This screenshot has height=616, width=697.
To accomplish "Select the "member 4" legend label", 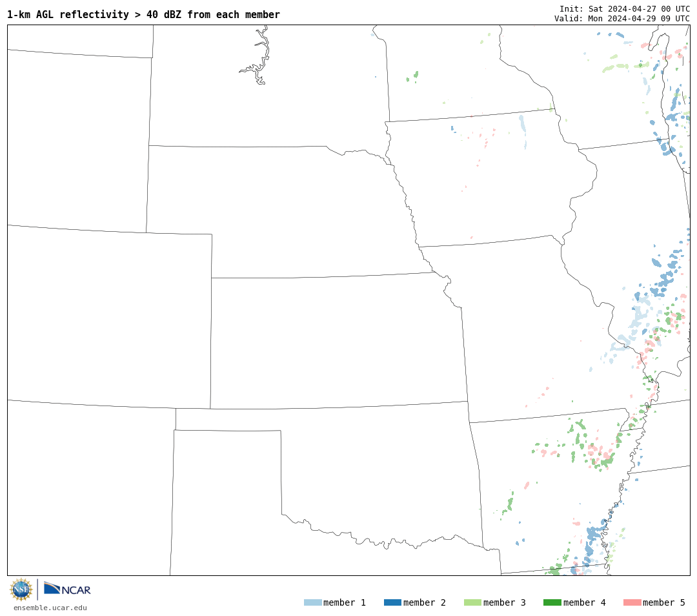I will pos(584,602).
